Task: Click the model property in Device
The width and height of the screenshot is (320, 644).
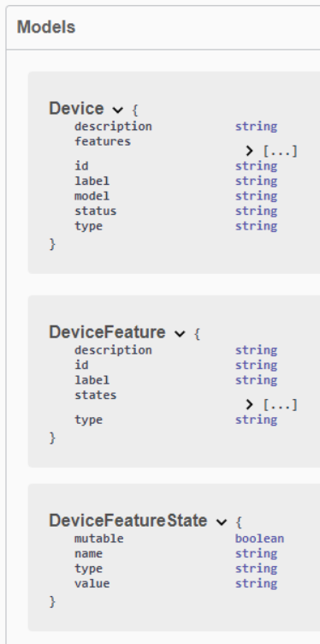Action: coord(92,196)
